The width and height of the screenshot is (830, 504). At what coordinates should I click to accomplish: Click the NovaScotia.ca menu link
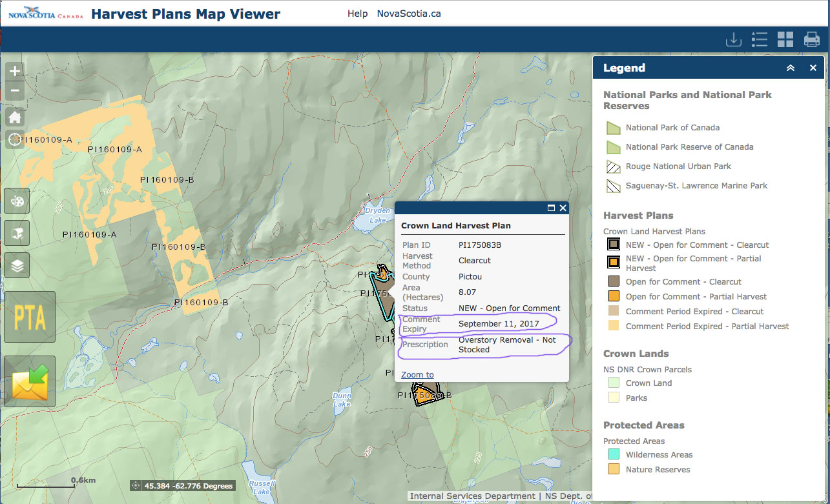click(409, 13)
